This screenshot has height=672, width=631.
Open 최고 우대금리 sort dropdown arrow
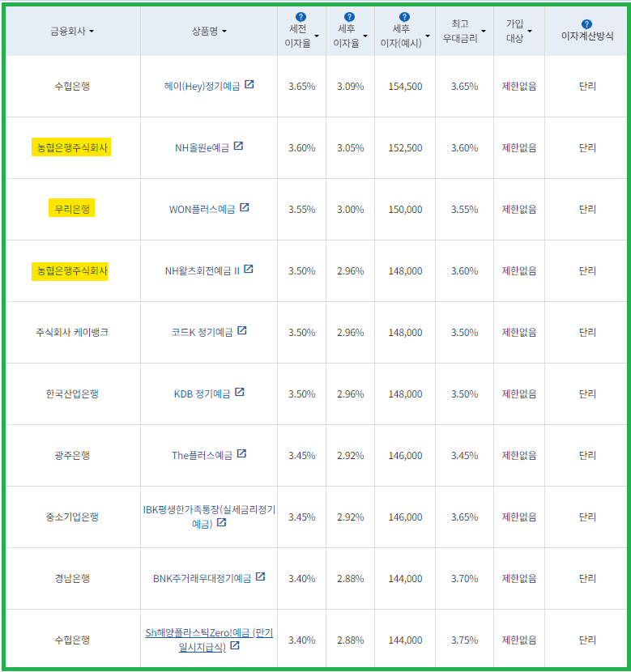click(x=484, y=32)
